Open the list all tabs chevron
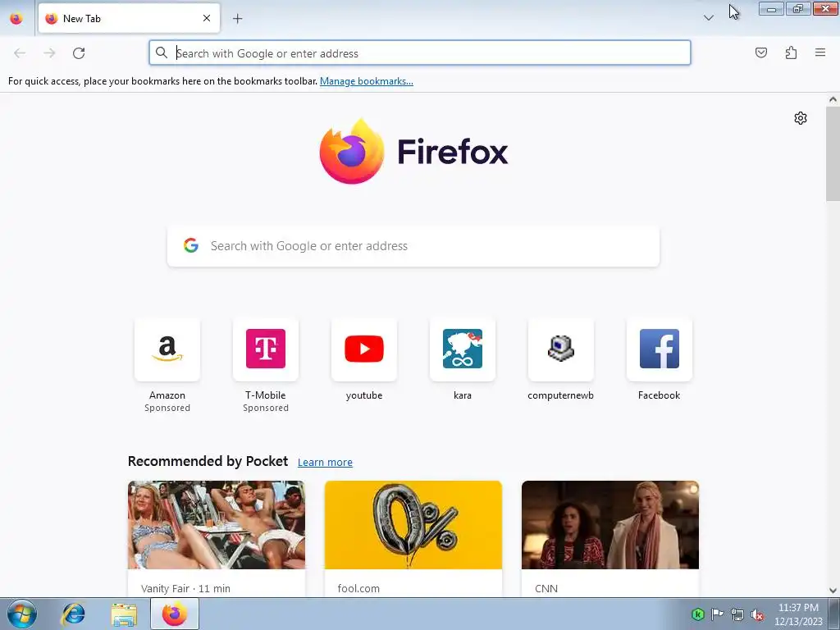 point(708,18)
